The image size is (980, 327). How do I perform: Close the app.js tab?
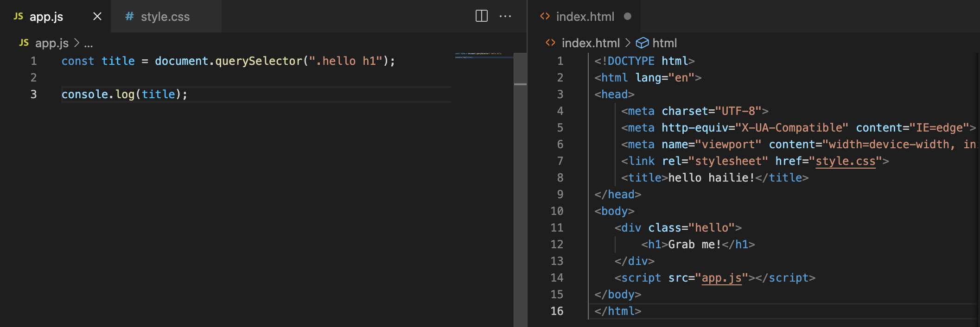(97, 16)
